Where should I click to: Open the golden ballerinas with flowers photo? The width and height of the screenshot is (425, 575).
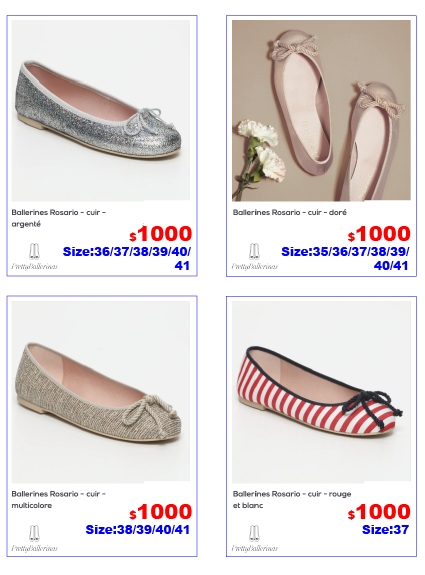(321, 110)
